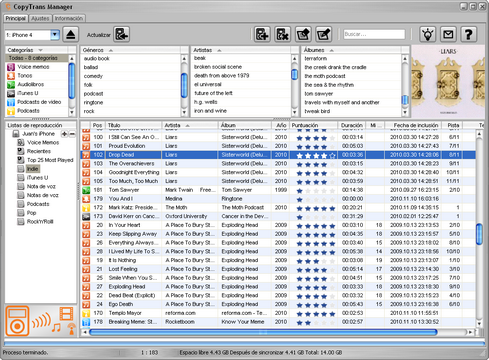Open the Rock'n'Roll playlist

[x=40, y=222]
